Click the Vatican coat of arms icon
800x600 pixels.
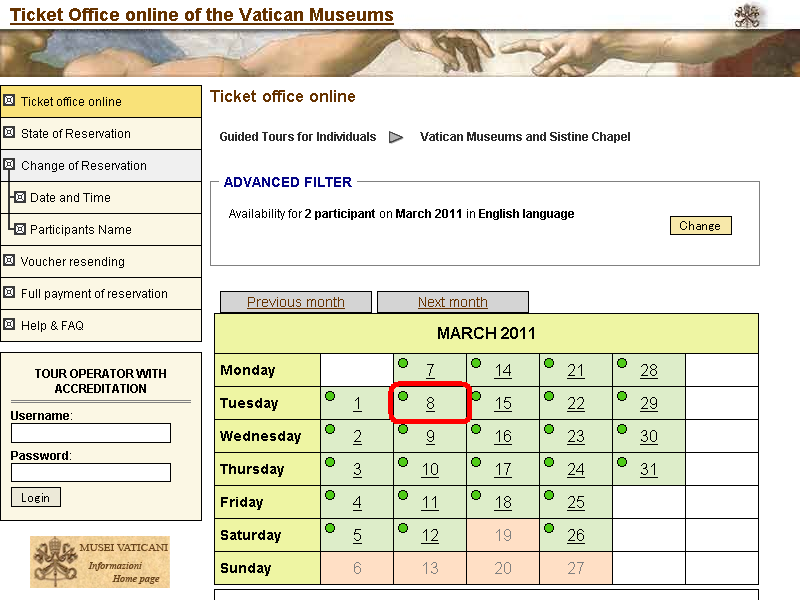coord(747,15)
